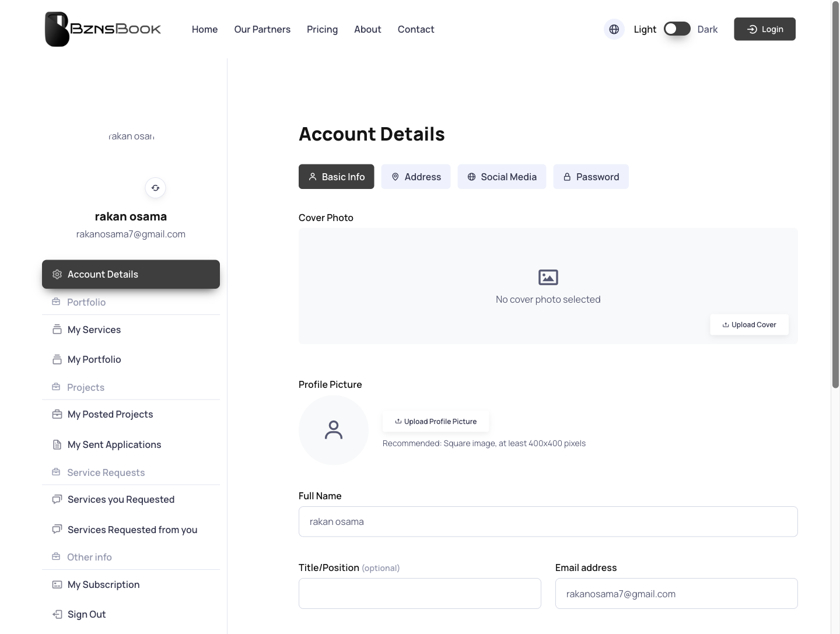
Task: Open the Pricing page
Action: click(323, 29)
